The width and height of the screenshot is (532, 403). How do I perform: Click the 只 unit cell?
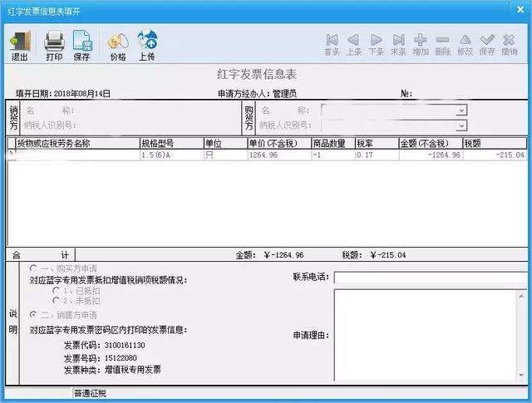(x=225, y=155)
